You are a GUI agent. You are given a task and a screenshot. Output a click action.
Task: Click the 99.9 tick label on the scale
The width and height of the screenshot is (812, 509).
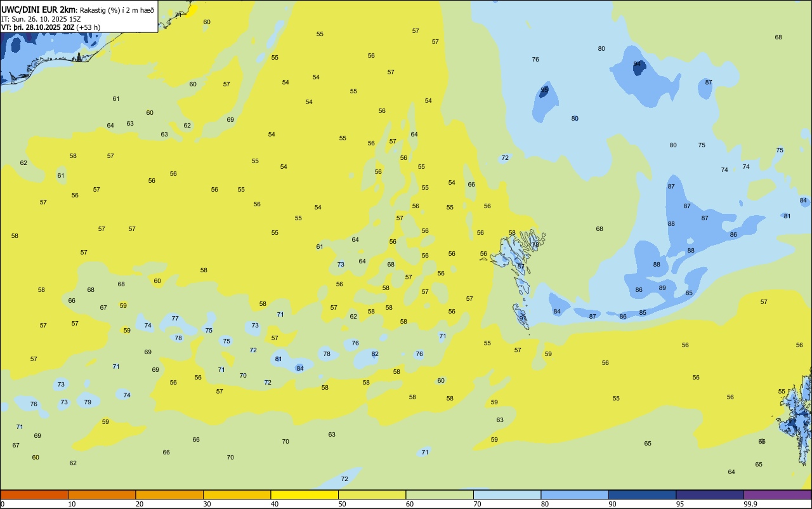[750, 504]
